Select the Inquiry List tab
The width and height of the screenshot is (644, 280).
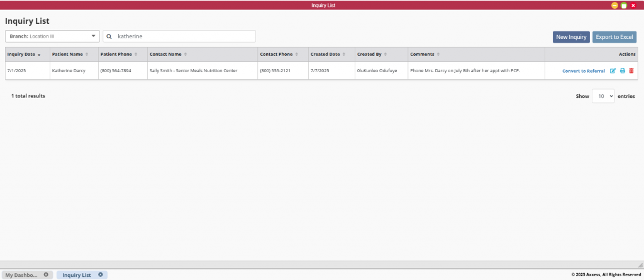(77, 275)
